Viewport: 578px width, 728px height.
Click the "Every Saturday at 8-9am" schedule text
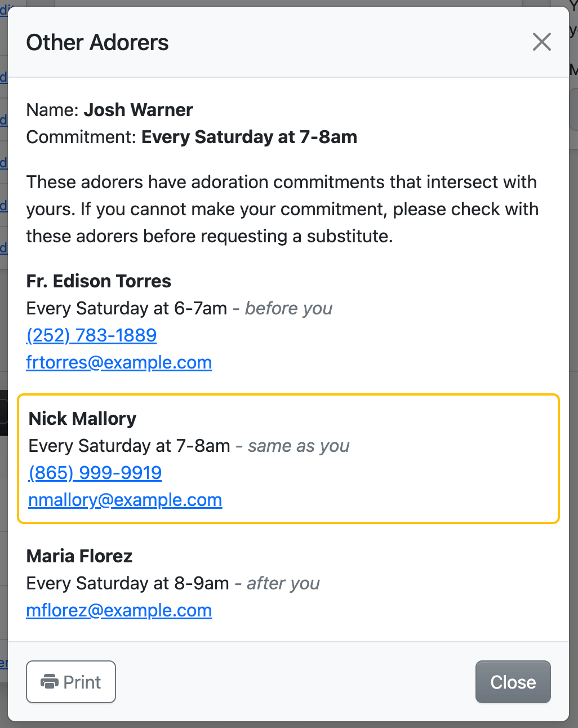[x=127, y=583]
